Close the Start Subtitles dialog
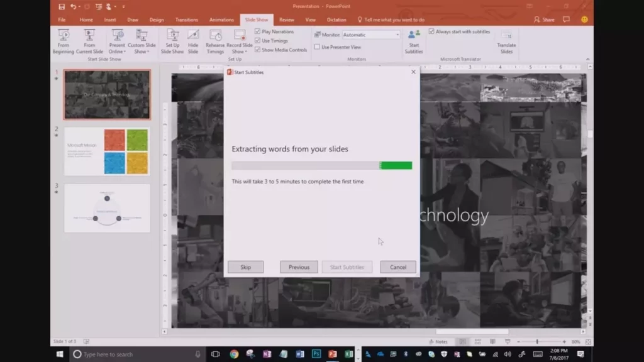Viewport: 644px width, 362px height. (413, 72)
